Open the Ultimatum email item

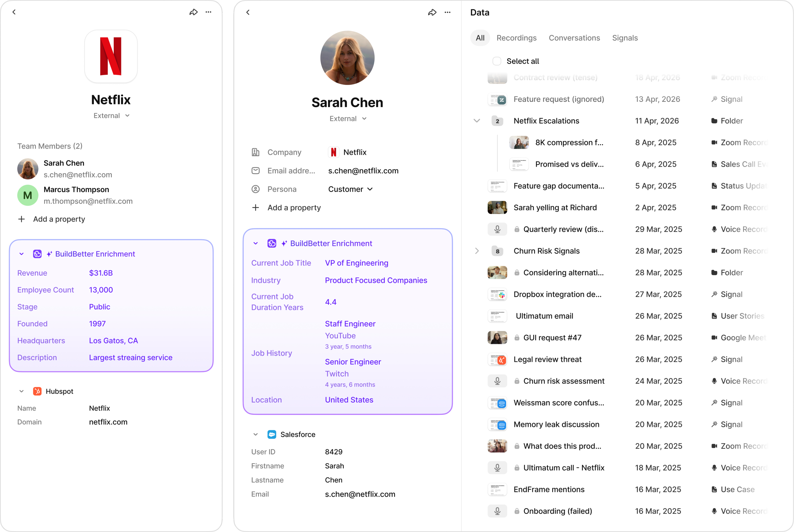tap(544, 316)
